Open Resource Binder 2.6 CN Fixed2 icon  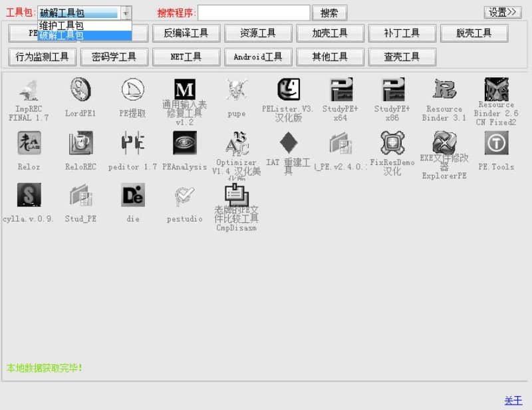click(x=496, y=89)
